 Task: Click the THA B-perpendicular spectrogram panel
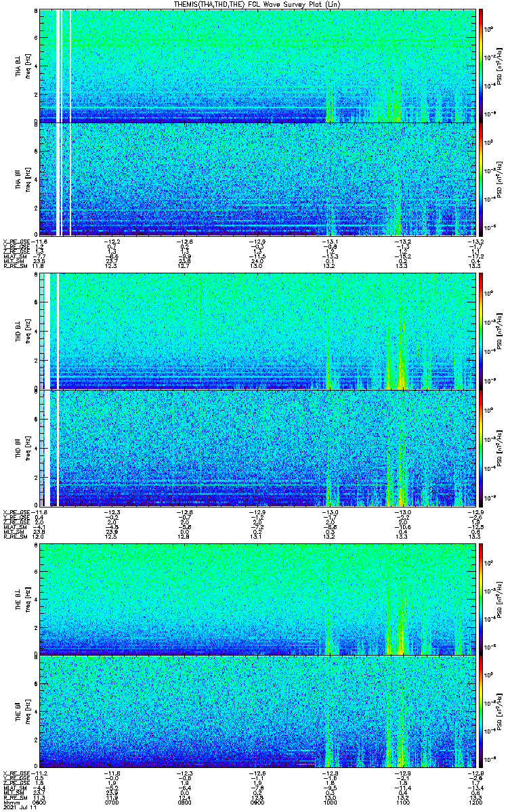point(257,66)
